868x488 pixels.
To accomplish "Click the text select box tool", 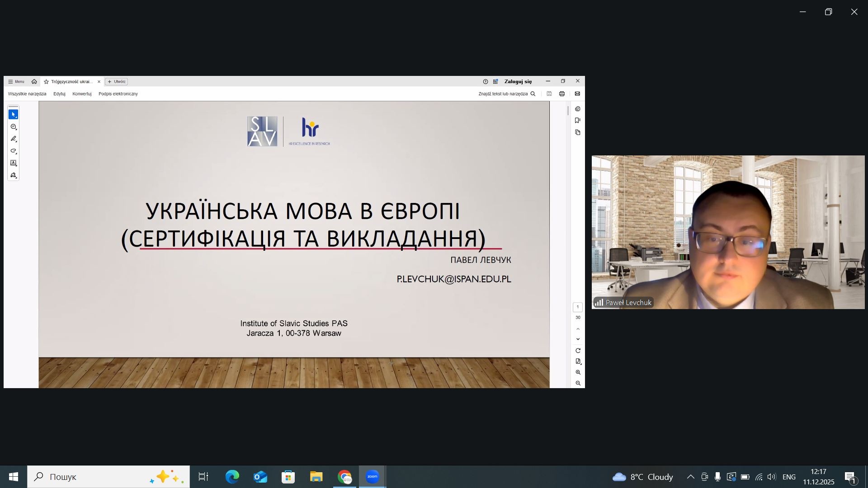I will tap(13, 163).
